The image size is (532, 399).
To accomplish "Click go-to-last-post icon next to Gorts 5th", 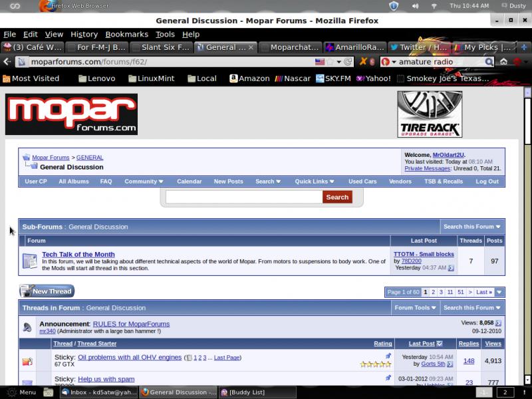I will tap(450, 364).
